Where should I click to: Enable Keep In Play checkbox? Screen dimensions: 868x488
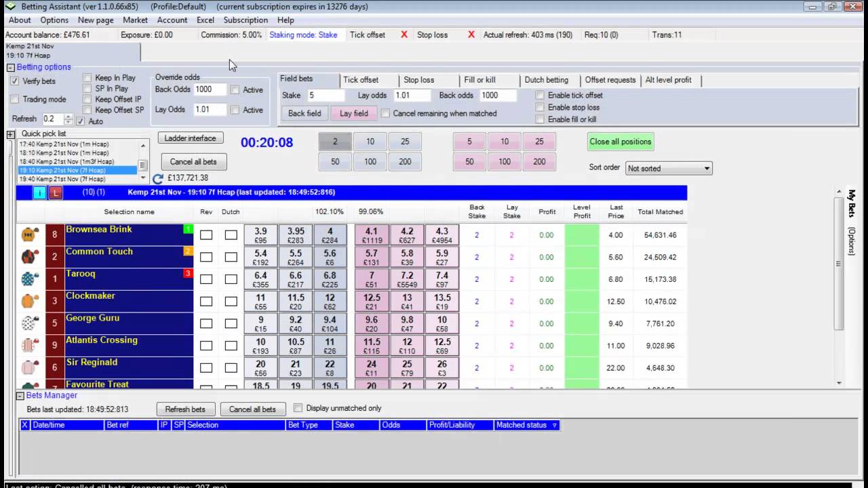coord(87,78)
